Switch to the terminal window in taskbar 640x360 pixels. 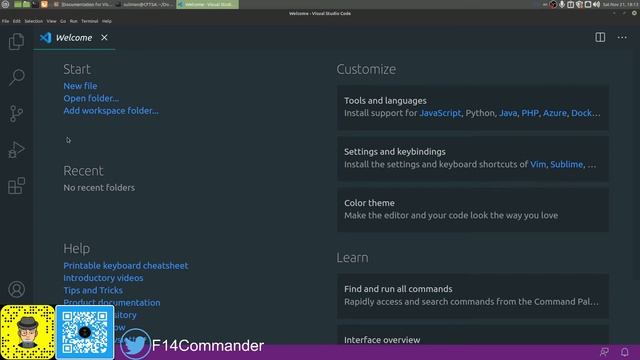pos(144,4)
